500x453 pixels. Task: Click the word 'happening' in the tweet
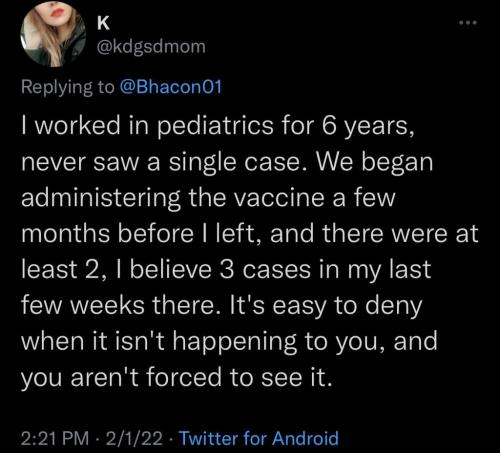point(234,342)
